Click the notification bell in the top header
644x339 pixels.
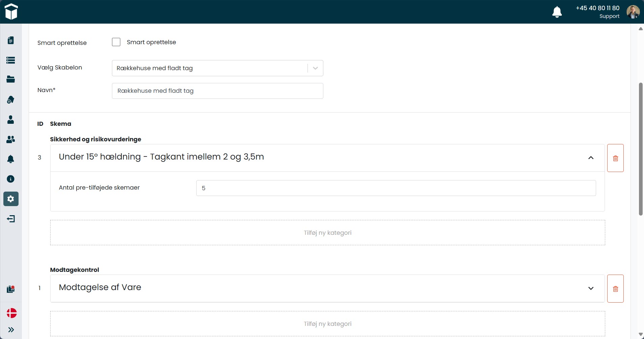point(557,12)
